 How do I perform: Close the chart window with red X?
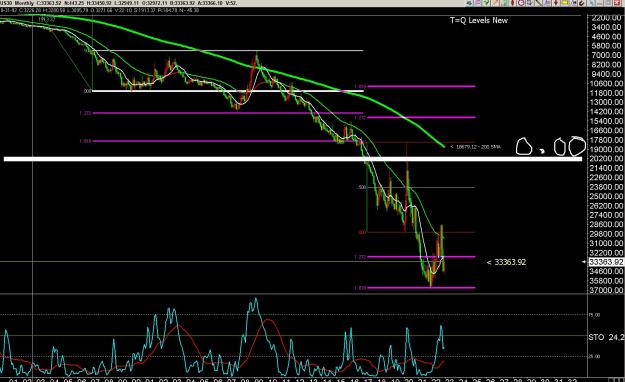[617, 3]
